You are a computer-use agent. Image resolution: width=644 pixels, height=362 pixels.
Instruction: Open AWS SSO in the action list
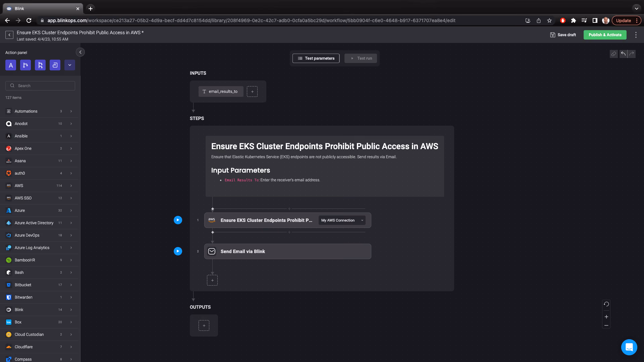39,198
